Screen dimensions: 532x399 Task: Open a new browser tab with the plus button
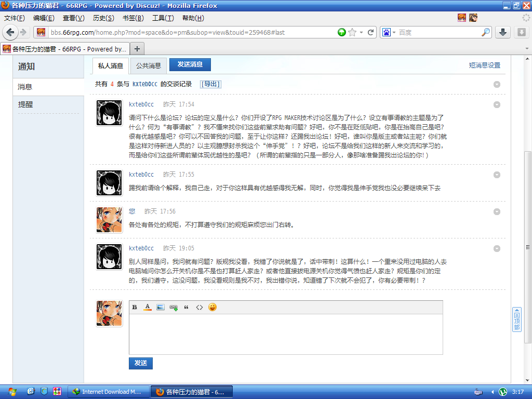(137, 49)
